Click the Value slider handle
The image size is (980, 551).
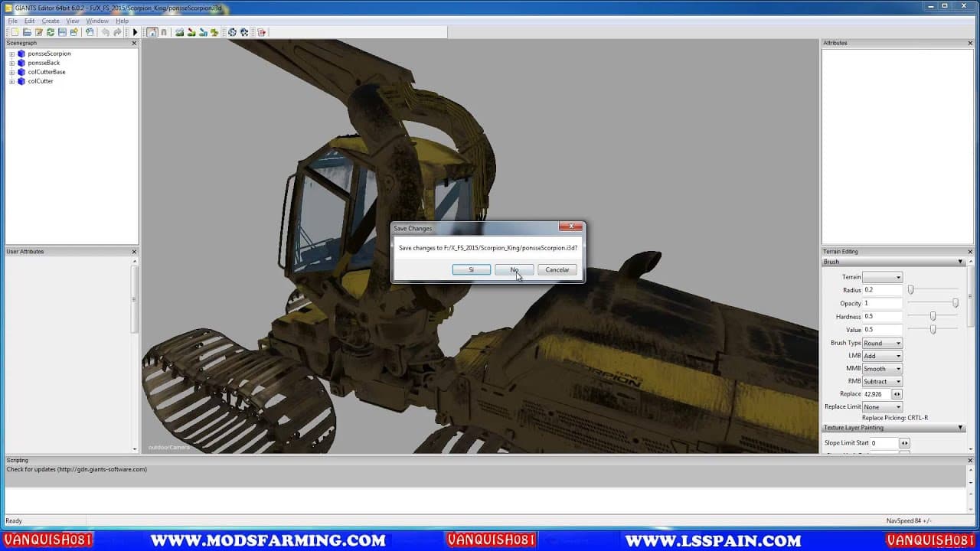point(933,329)
